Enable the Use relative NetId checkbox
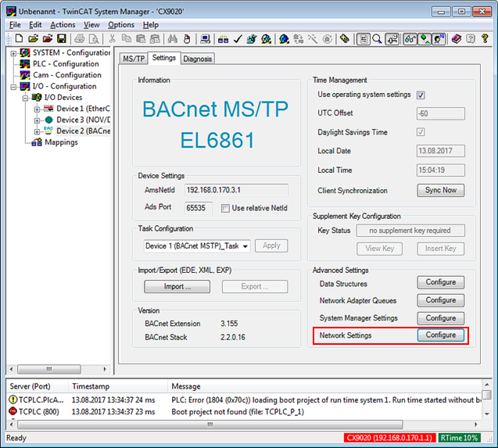Screen dimensions: 498x448 click(225, 209)
